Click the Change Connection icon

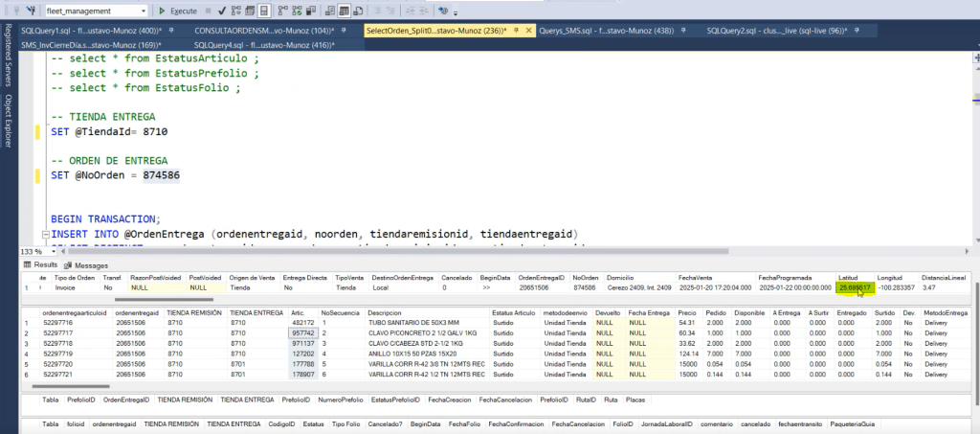(31, 11)
